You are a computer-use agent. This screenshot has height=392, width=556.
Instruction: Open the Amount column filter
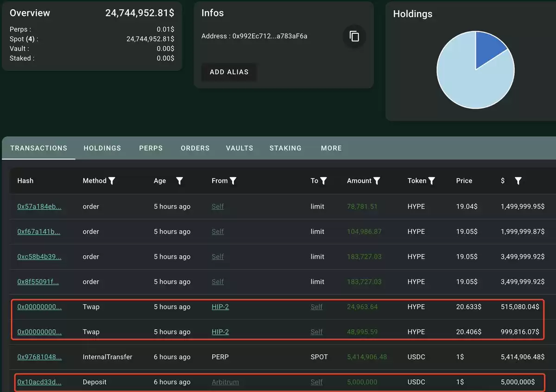click(377, 181)
